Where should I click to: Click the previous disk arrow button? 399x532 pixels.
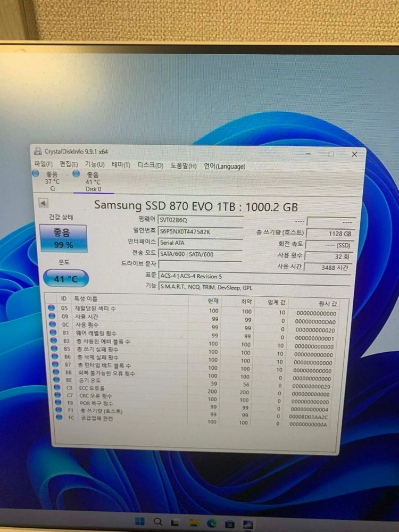point(43,203)
